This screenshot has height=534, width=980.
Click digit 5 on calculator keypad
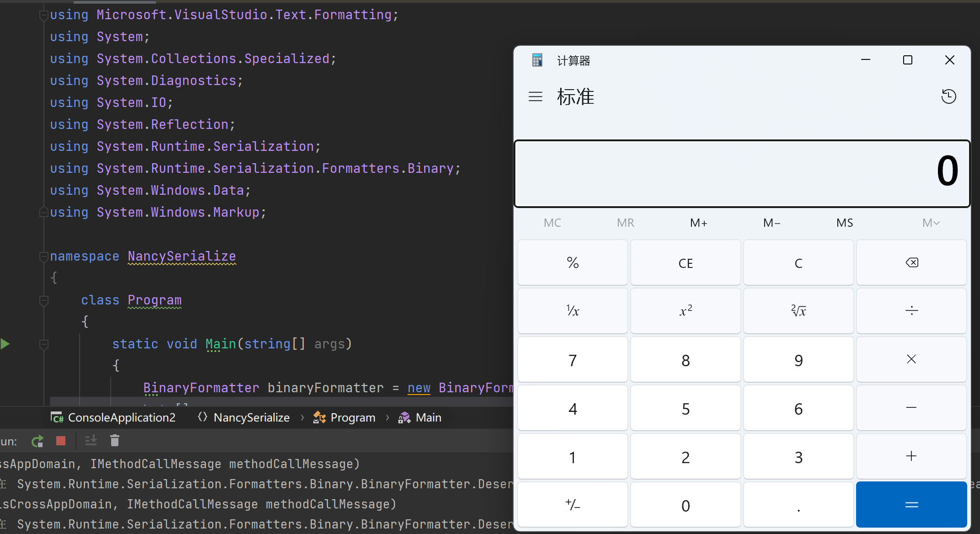coord(685,408)
